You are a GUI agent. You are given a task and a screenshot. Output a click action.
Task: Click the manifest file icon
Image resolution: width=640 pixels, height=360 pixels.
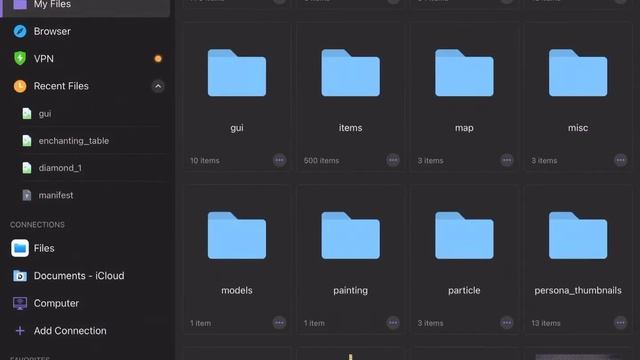(27, 195)
